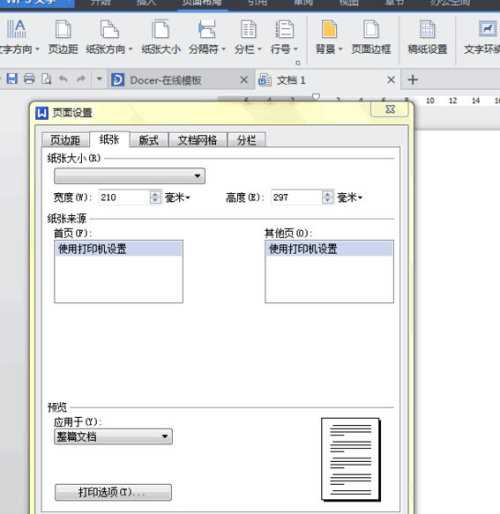
Task: Click the page setup group launcher icon
Action: tap(298, 63)
